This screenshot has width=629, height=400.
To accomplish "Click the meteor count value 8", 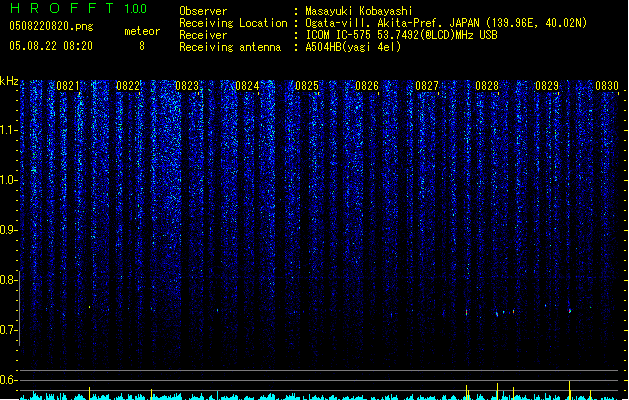I will point(142,46).
